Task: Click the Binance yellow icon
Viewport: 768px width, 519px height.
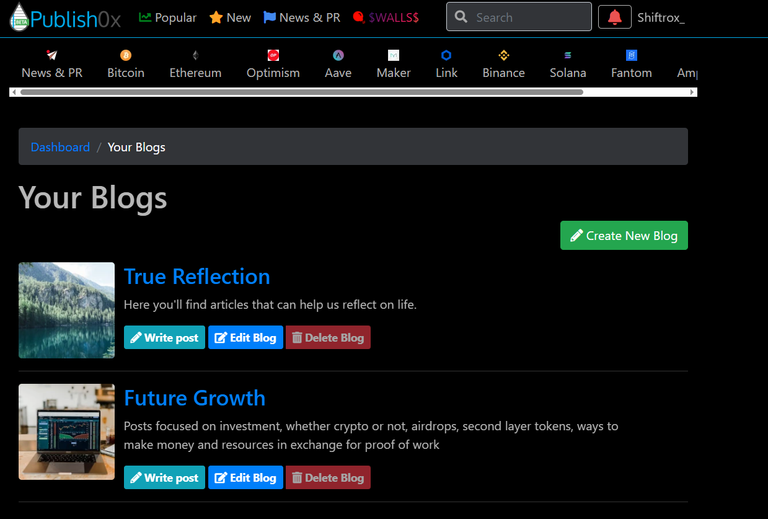Action: click(504, 55)
